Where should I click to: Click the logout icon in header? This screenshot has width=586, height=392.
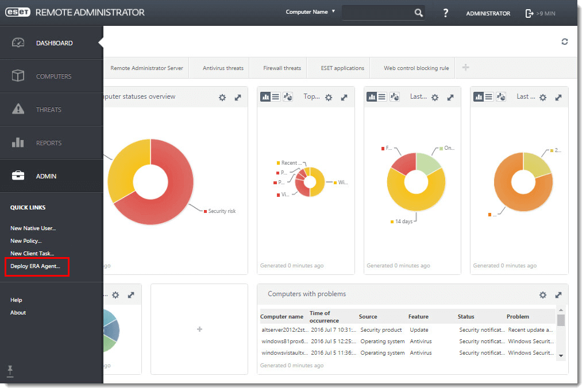pos(529,13)
